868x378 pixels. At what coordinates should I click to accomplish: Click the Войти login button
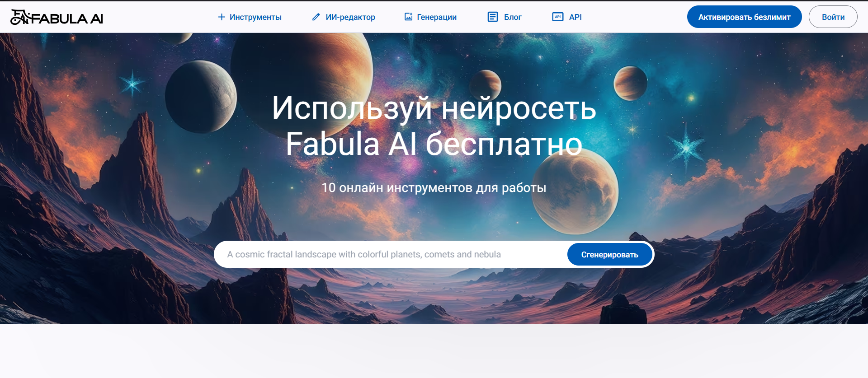coord(833,17)
